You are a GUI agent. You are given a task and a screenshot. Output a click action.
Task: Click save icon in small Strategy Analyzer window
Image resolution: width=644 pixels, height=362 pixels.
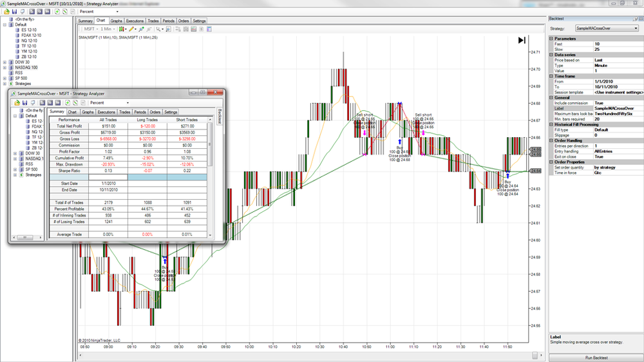(x=24, y=102)
